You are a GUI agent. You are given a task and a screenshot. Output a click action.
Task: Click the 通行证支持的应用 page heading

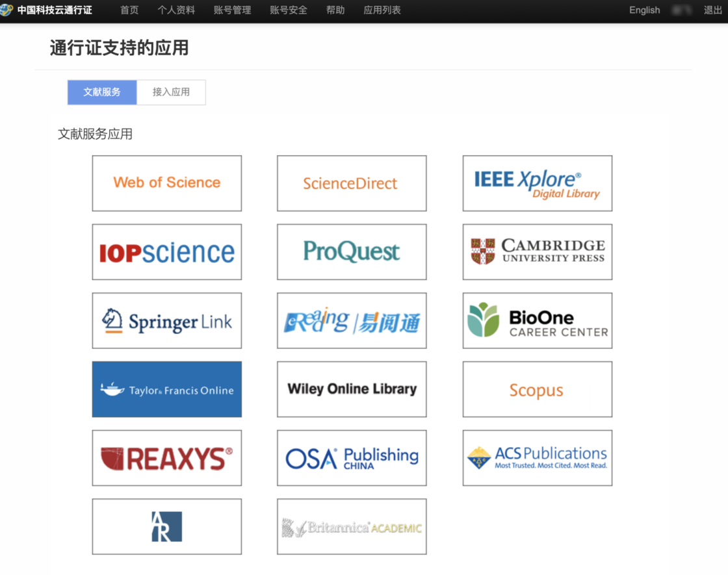pos(120,48)
